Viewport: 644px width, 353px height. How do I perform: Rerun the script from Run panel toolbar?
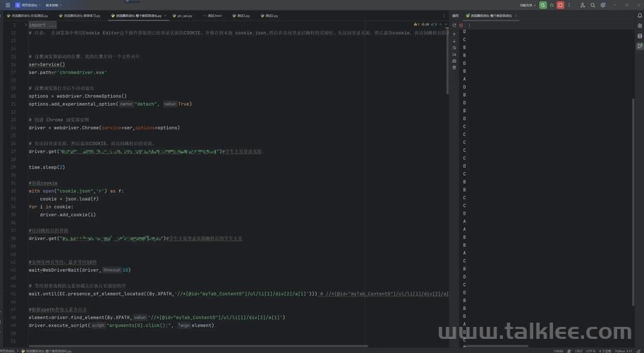[454, 25]
